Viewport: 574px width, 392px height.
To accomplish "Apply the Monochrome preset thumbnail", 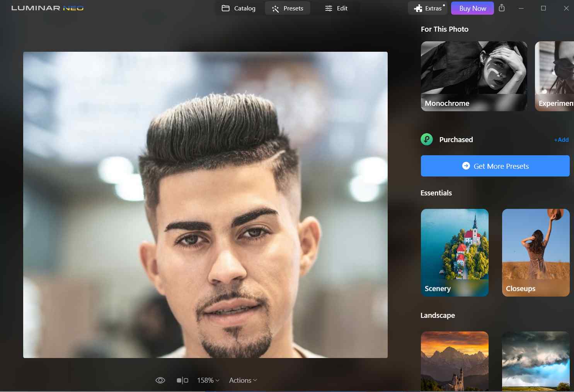I will pos(474,76).
